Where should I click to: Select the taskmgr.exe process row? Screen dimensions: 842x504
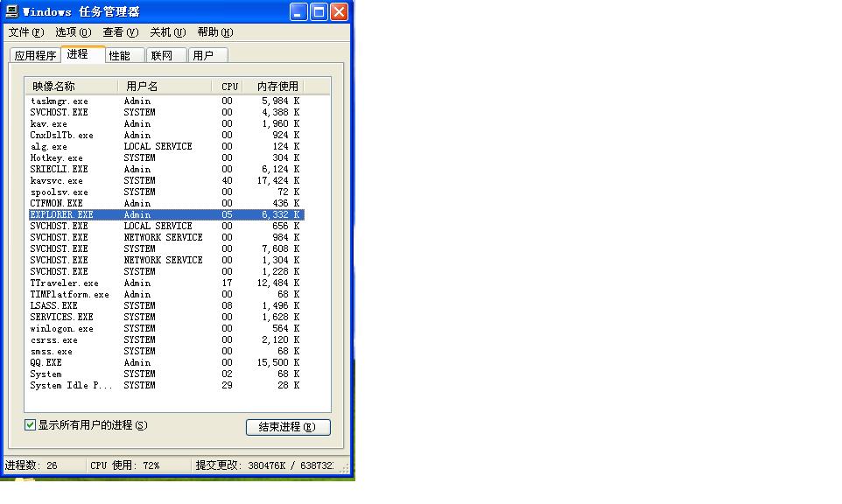click(165, 101)
